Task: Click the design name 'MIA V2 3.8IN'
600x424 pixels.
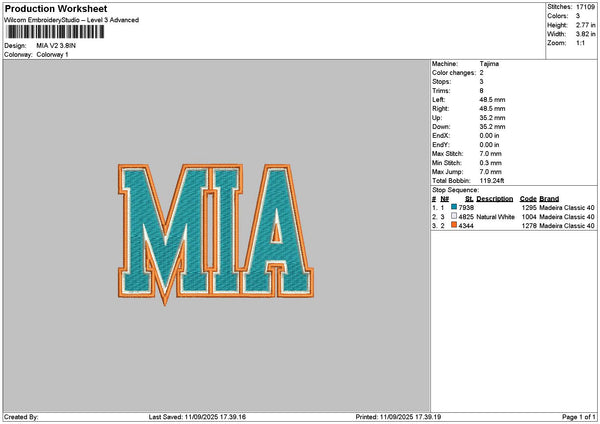Action: 56,46
